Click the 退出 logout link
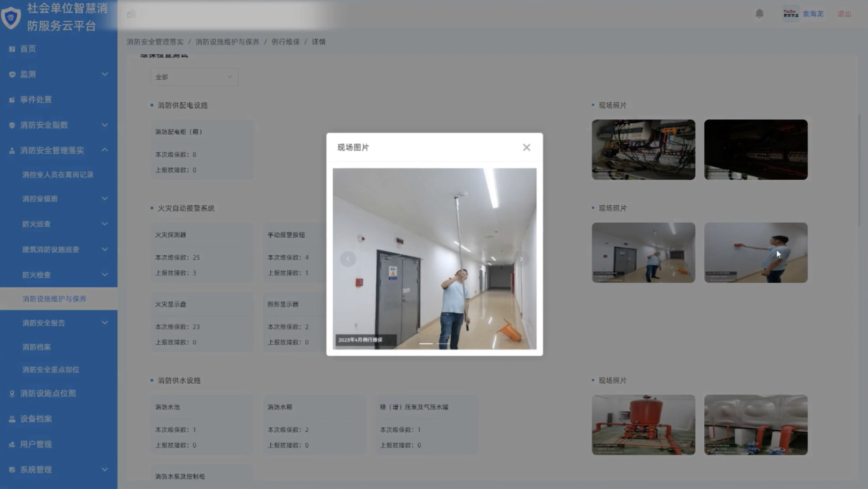 [x=844, y=14]
